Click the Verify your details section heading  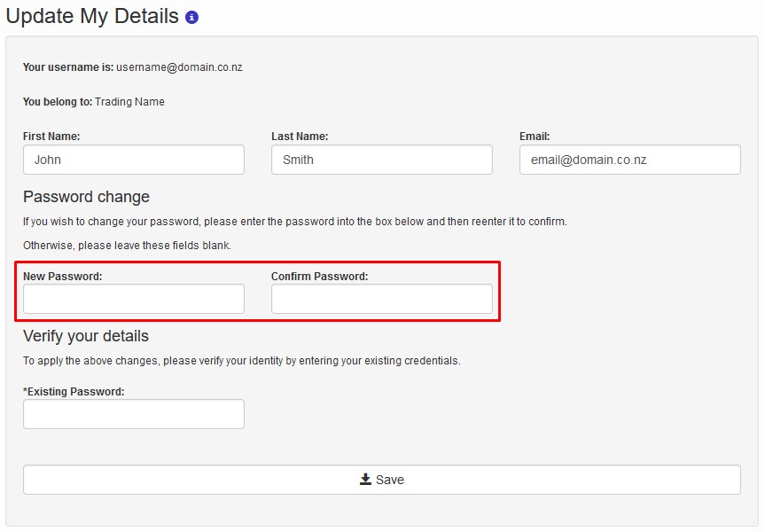[86, 336]
